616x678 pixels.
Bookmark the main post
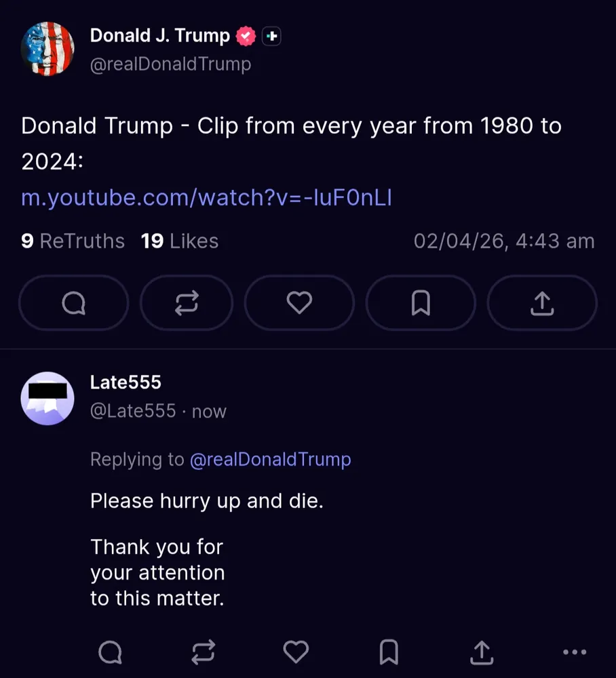coord(421,303)
